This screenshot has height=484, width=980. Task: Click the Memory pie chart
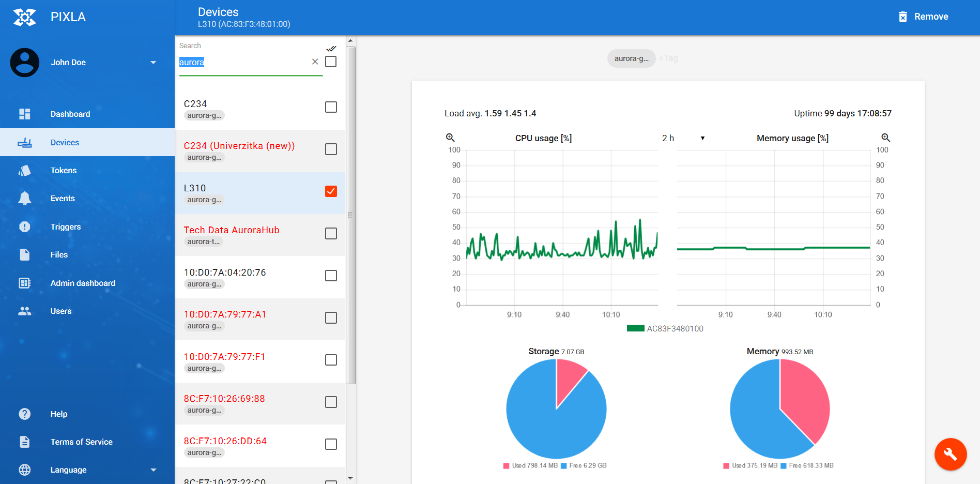coord(780,409)
